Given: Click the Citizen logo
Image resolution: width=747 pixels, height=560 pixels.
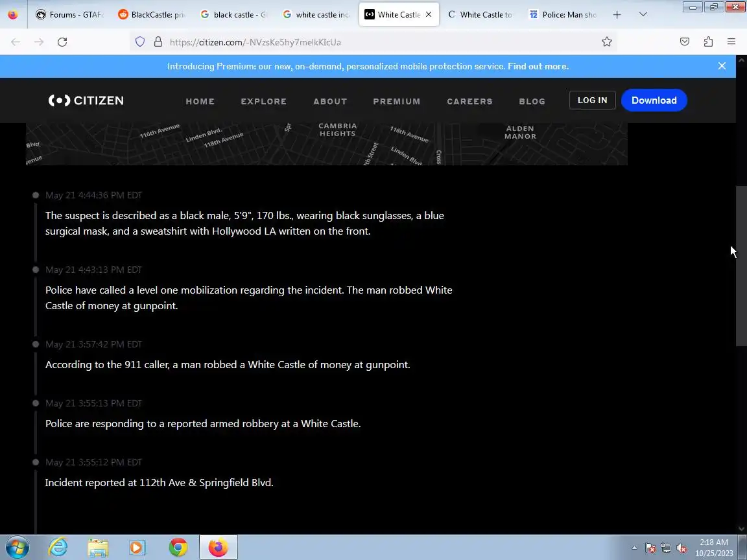Looking at the screenshot, I should tap(86, 100).
